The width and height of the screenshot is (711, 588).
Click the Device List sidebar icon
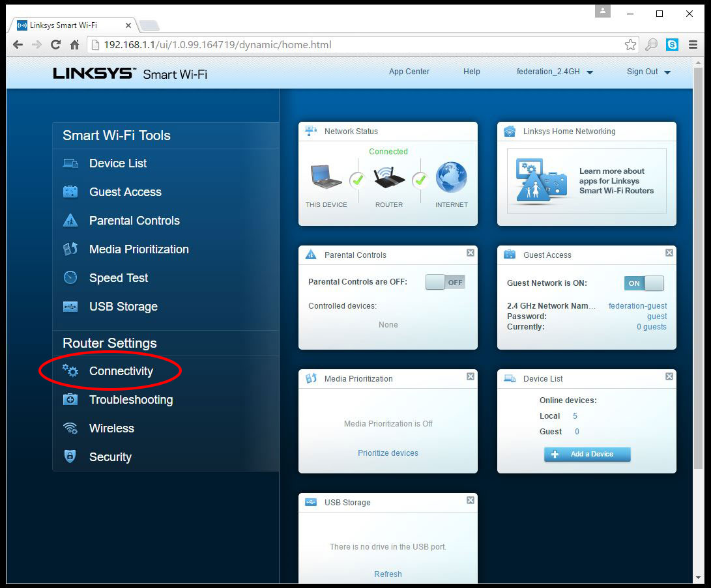coord(70,163)
